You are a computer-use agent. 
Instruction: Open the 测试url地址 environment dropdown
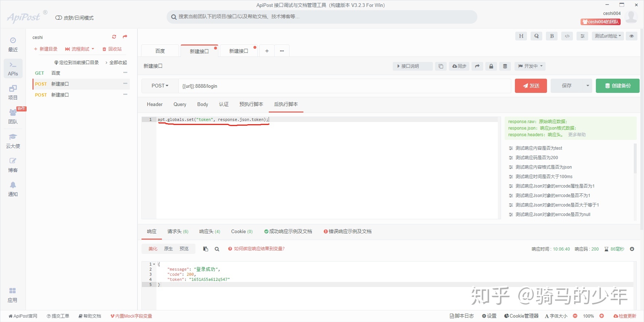coord(608,36)
